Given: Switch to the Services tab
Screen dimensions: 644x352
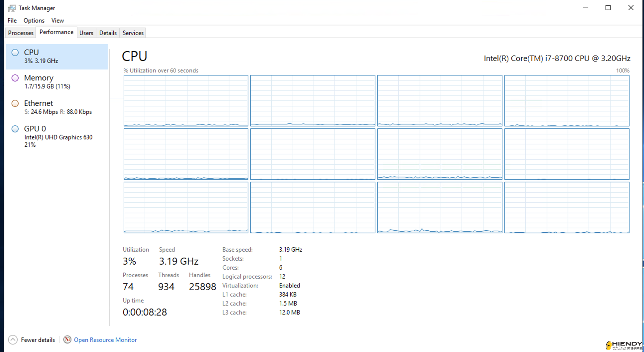Looking at the screenshot, I should (x=133, y=32).
